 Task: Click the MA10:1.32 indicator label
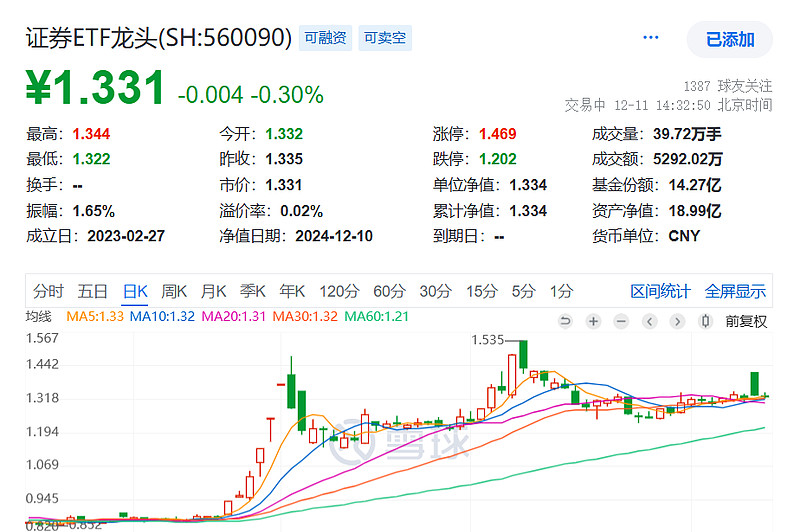pos(162,316)
